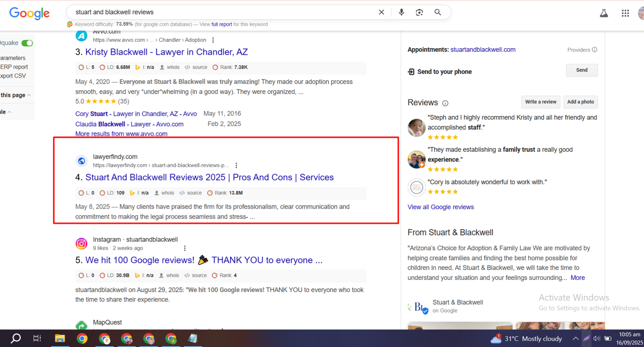Click the magnifying glass search button

tap(438, 12)
